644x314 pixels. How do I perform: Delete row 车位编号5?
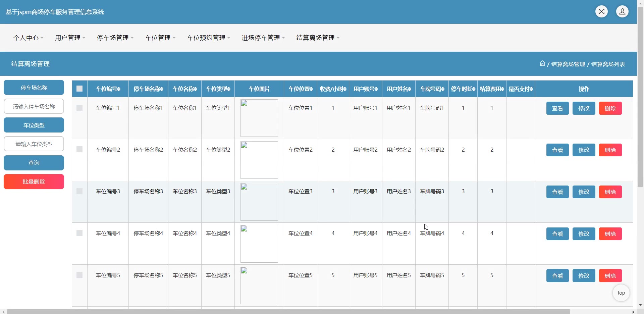[x=610, y=276]
